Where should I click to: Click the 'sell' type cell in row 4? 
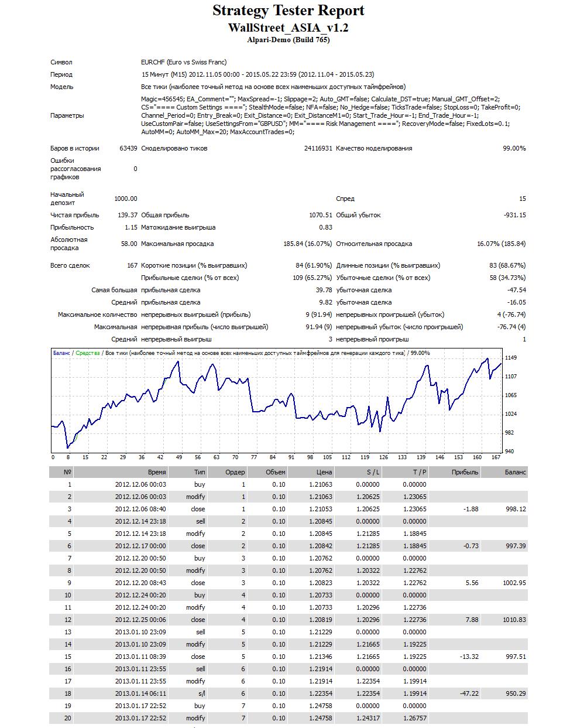coord(201,521)
